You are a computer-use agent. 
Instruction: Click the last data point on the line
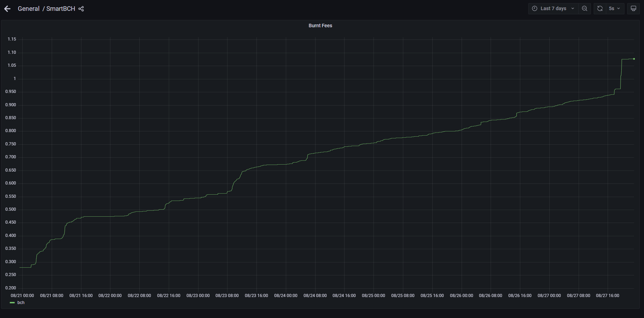point(634,59)
